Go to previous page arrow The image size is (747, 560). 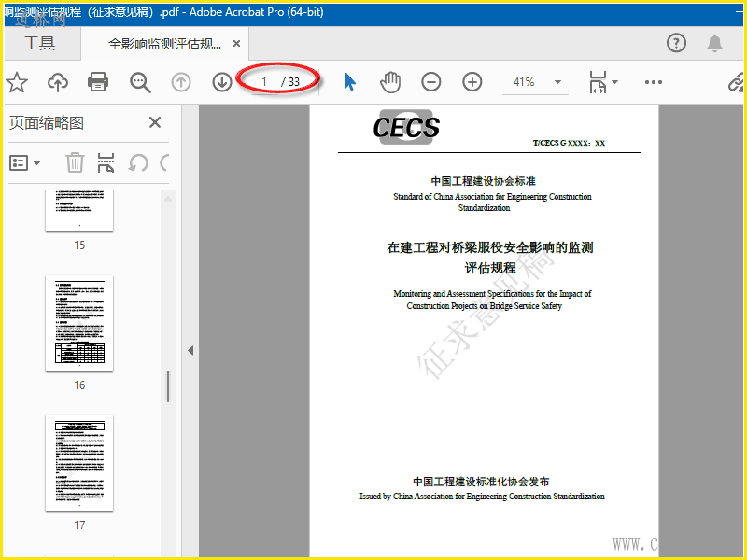pyautogui.click(x=181, y=82)
